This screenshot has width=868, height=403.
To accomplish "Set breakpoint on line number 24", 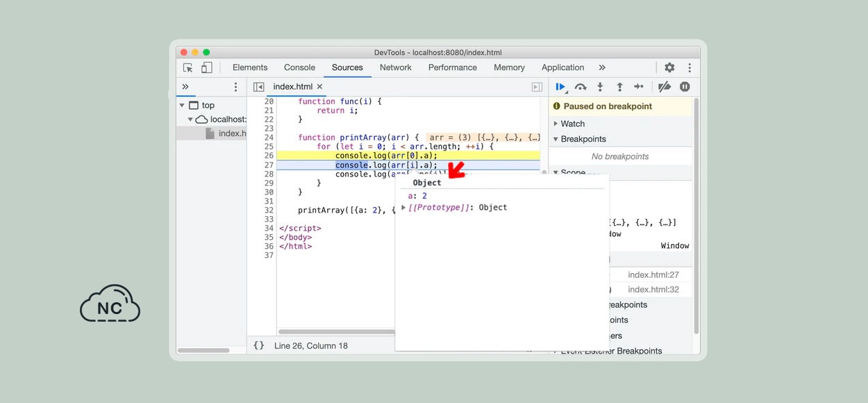I will pyautogui.click(x=269, y=138).
